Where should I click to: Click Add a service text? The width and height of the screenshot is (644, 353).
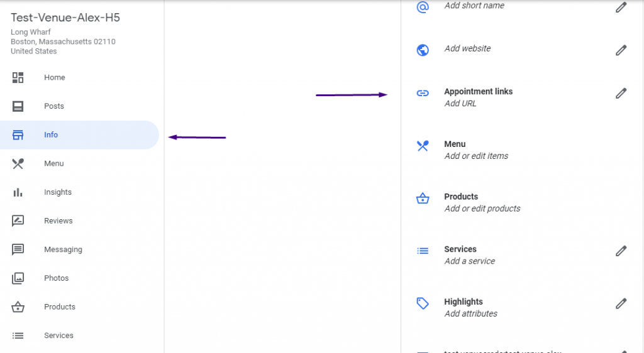coord(469,261)
